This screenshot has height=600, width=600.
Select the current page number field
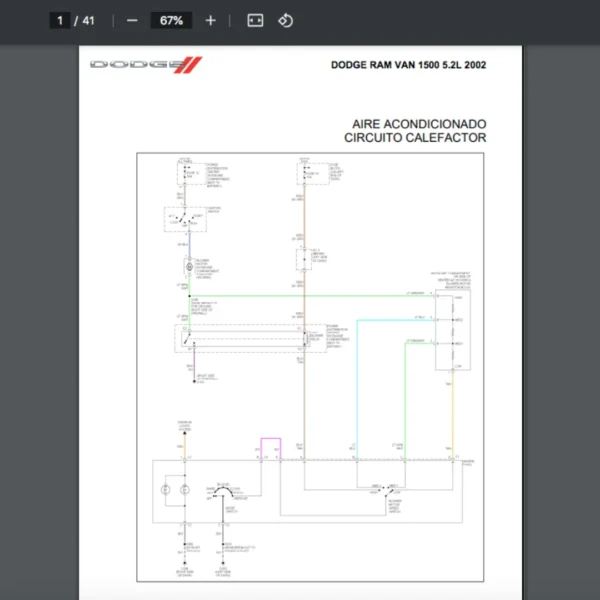pos(60,20)
